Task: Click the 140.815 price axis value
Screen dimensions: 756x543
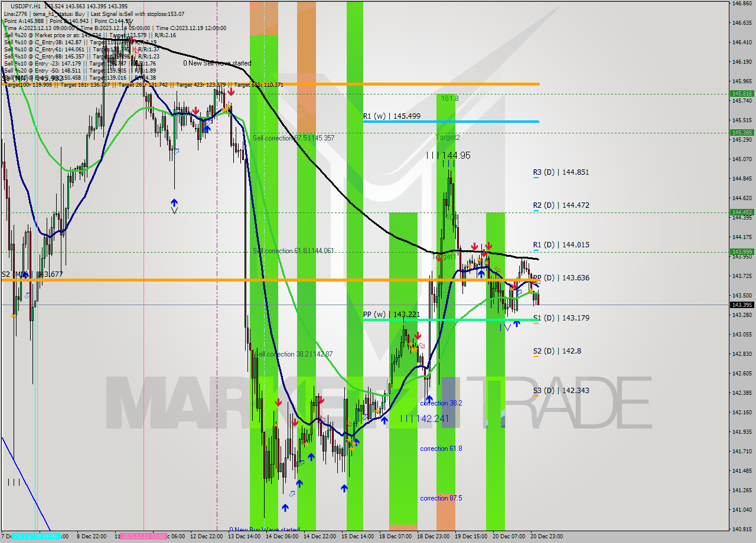Action: [742, 529]
